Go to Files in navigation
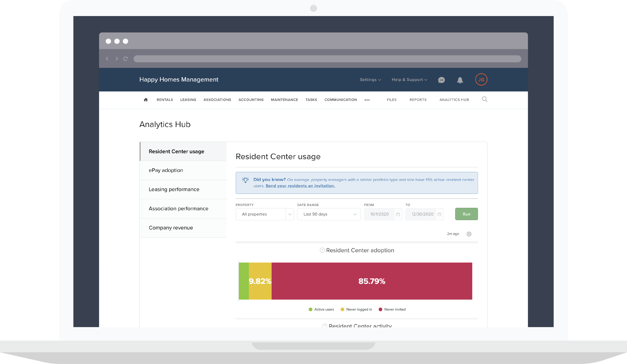Image resolution: width=627 pixels, height=364 pixels. click(392, 100)
